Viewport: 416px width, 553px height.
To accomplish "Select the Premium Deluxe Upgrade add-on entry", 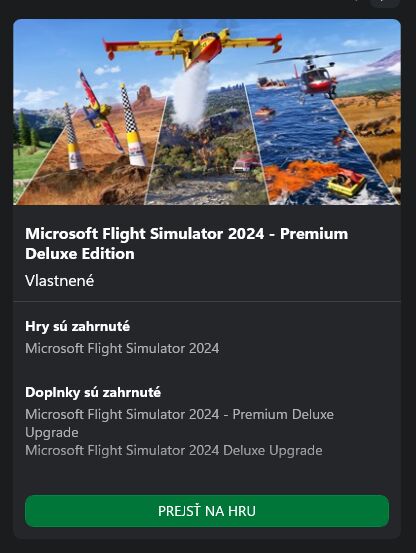I will point(179,423).
